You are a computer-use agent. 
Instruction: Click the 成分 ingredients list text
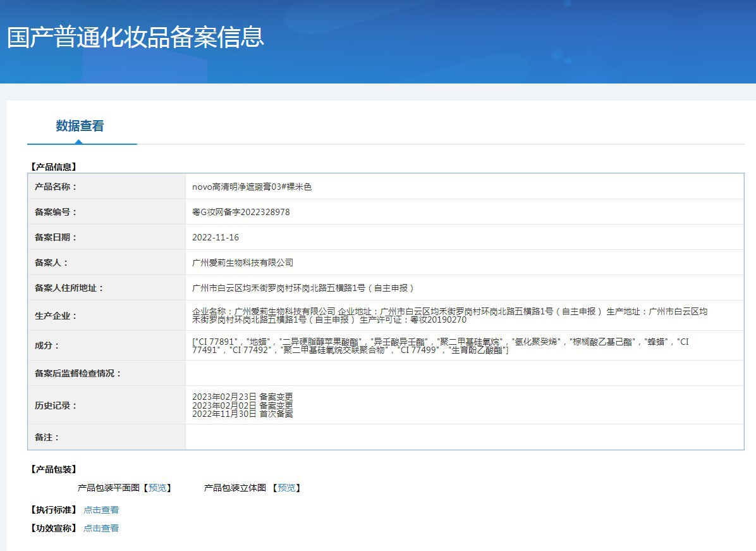click(440, 345)
